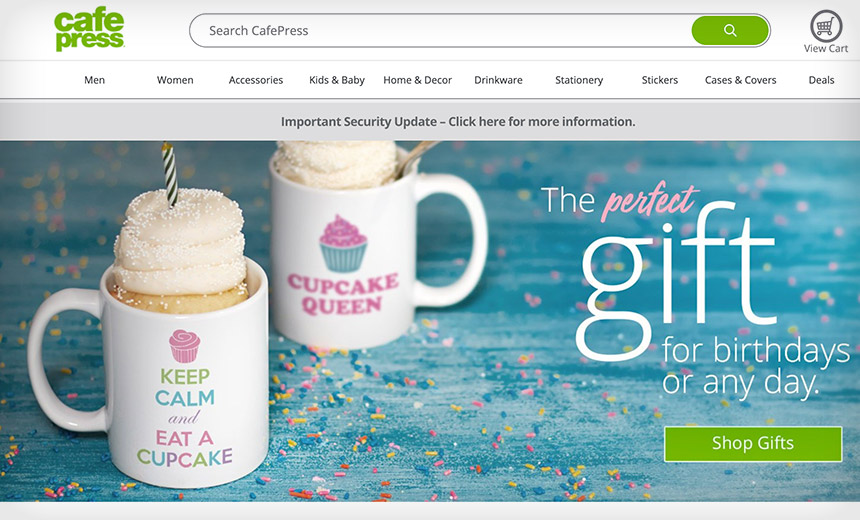Image resolution: width=860 pixels, height=520 pixels.
Task: Go to Kids & Baby section
Action: pos(337,80)
